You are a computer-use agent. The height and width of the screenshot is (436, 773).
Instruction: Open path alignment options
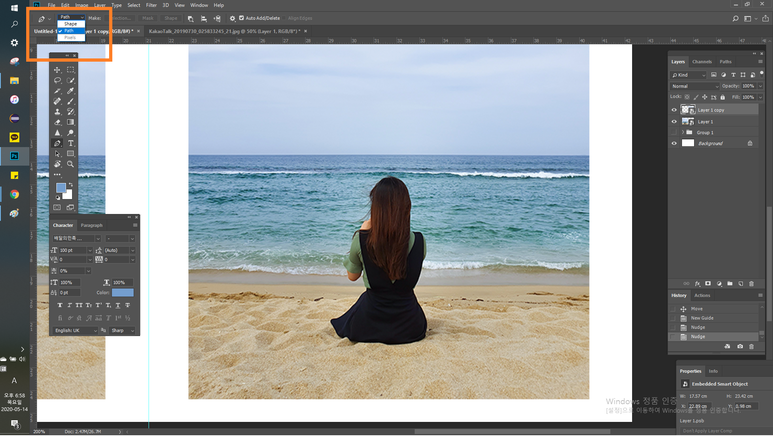204,18
